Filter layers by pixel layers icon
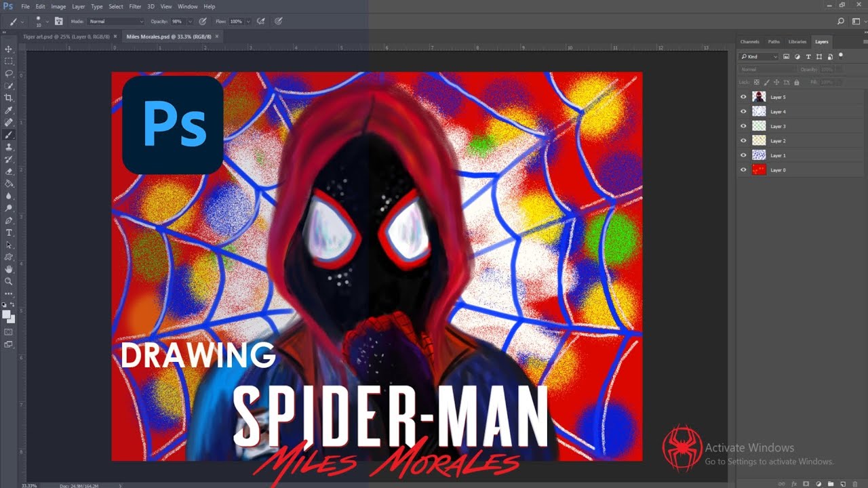The image size is (868, 488). tap(787, 57)
